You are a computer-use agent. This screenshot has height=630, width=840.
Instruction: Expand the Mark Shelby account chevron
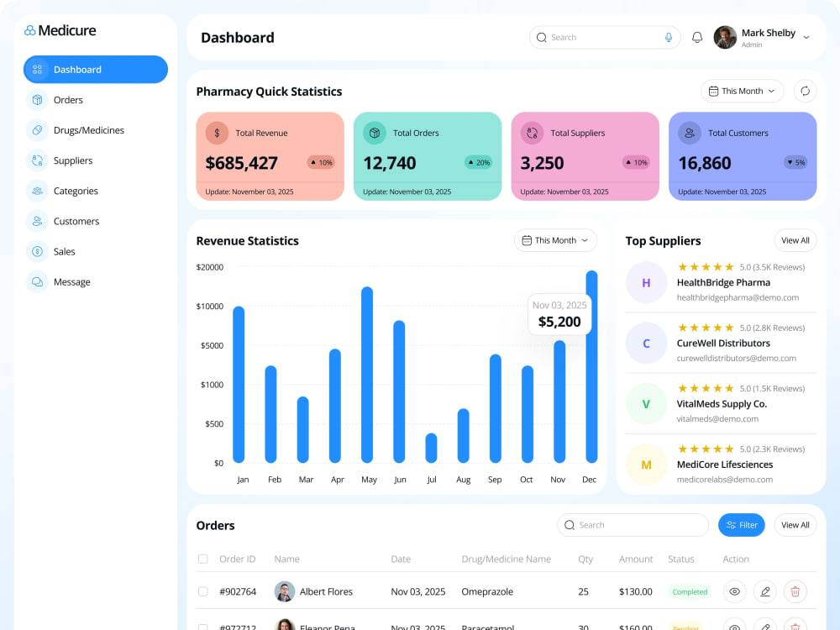pyautogui.click(x=806, y=38)
